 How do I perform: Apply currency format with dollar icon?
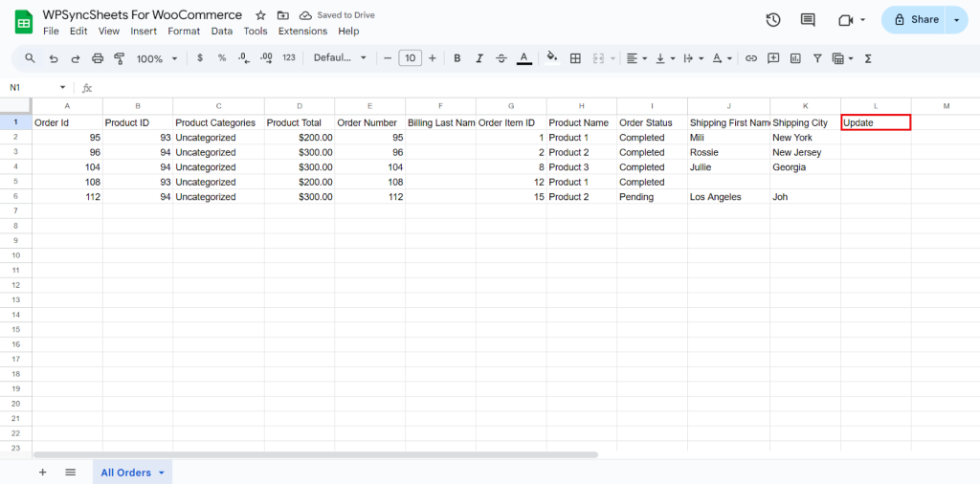point(200,57)
